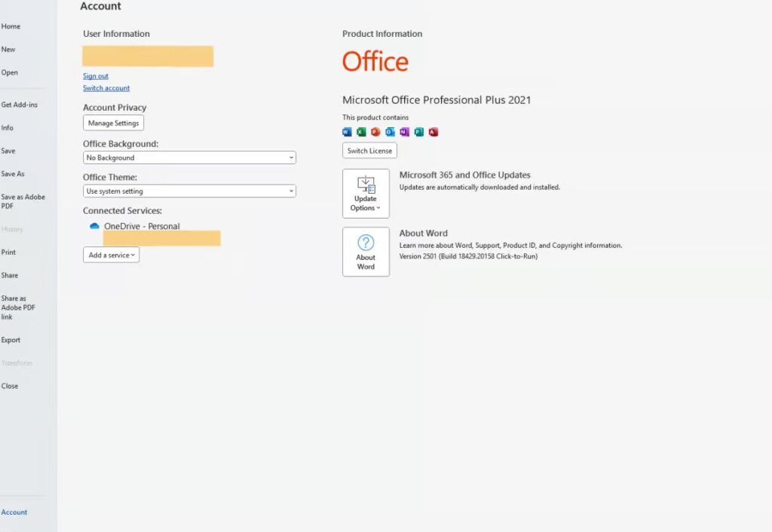Click the Manage Settings button
This screenshot has height=532, width=772.
coord(113,123)
